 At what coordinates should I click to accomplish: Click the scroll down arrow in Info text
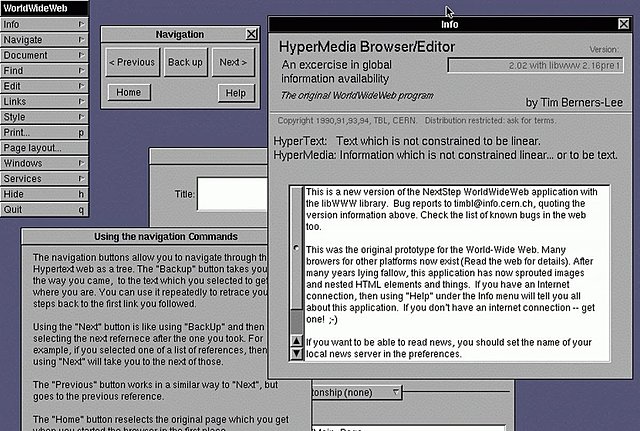[297, 353]
